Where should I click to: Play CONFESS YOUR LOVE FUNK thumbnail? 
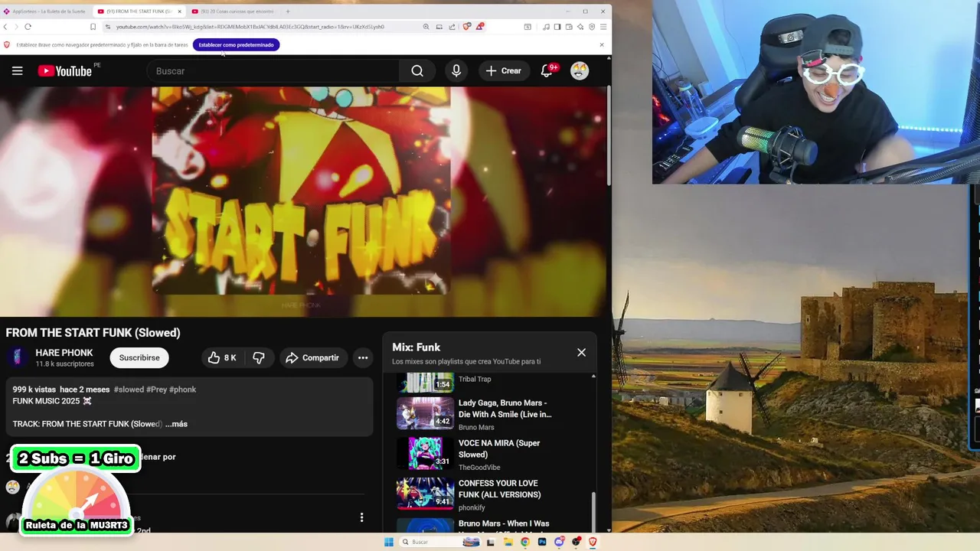click(x=425, y=494)
